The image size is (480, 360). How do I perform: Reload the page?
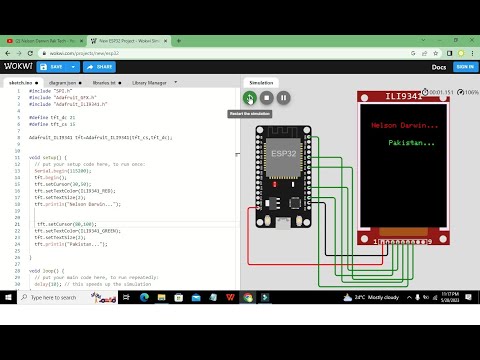coord(30,53)
